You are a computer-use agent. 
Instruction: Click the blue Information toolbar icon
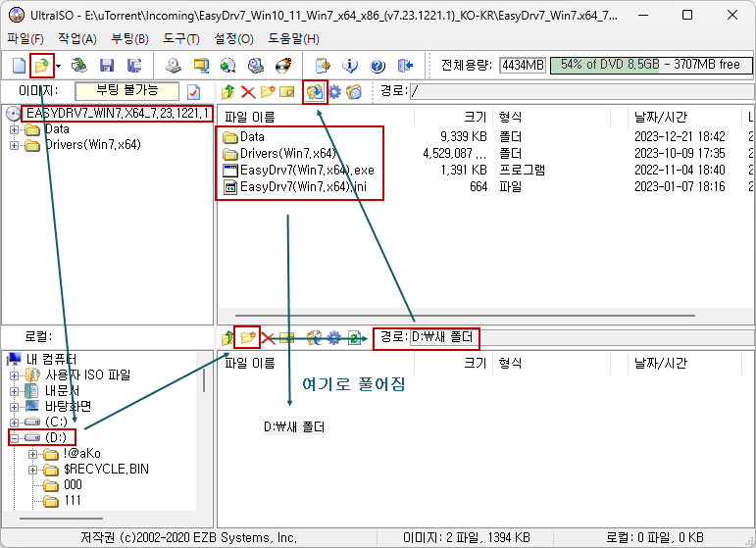click(x=350, y=65)
